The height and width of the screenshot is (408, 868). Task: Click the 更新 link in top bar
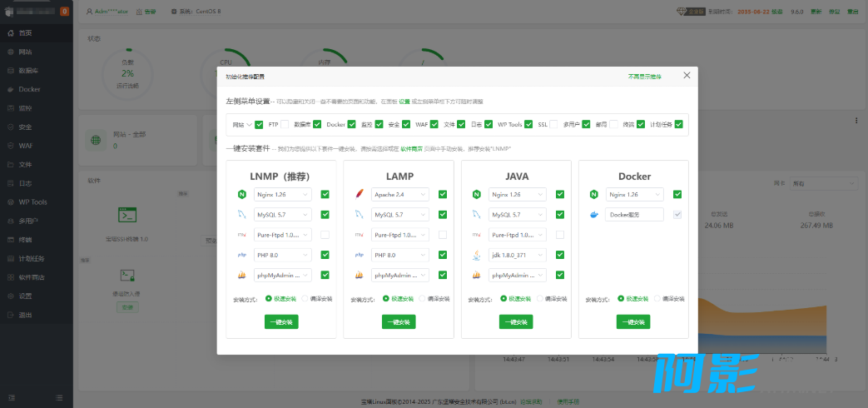[x=816, y=12]
